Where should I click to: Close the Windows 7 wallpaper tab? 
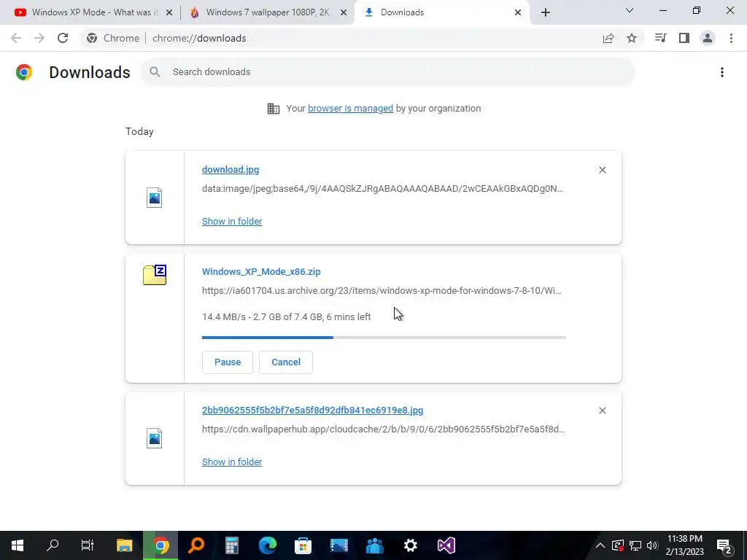[344, 12]
